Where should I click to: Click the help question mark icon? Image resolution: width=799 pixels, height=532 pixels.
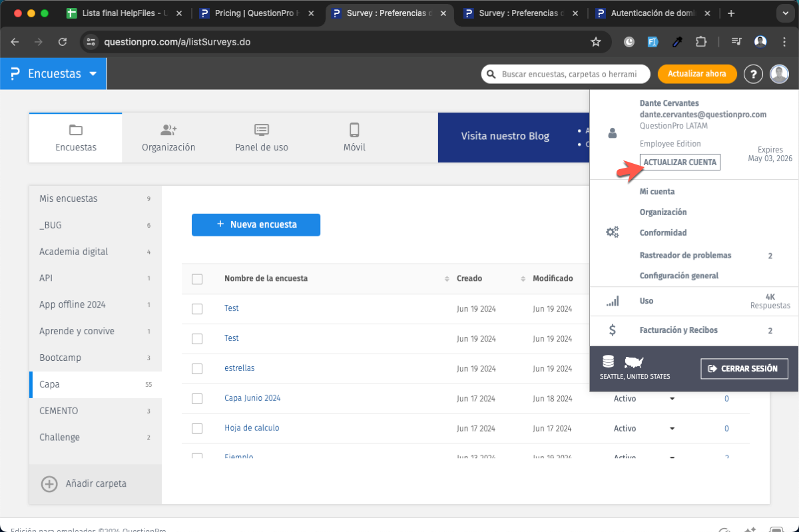click(753, 74)
